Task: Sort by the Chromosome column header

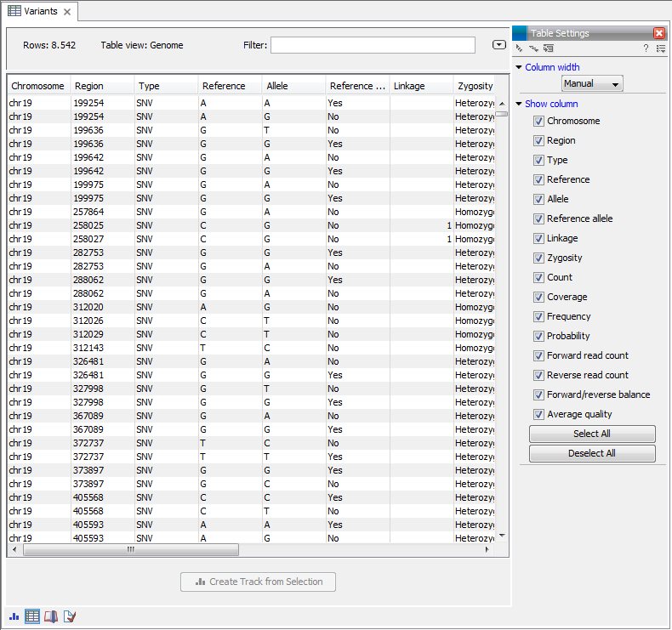Action: tap(38, 86)
